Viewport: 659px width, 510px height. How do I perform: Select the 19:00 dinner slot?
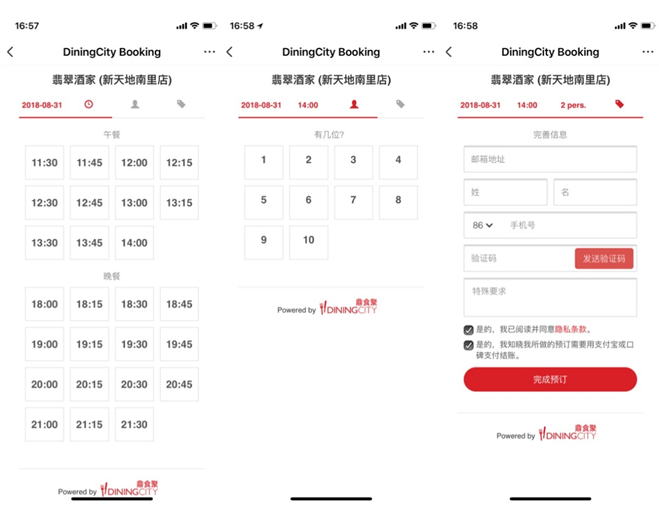45,344
